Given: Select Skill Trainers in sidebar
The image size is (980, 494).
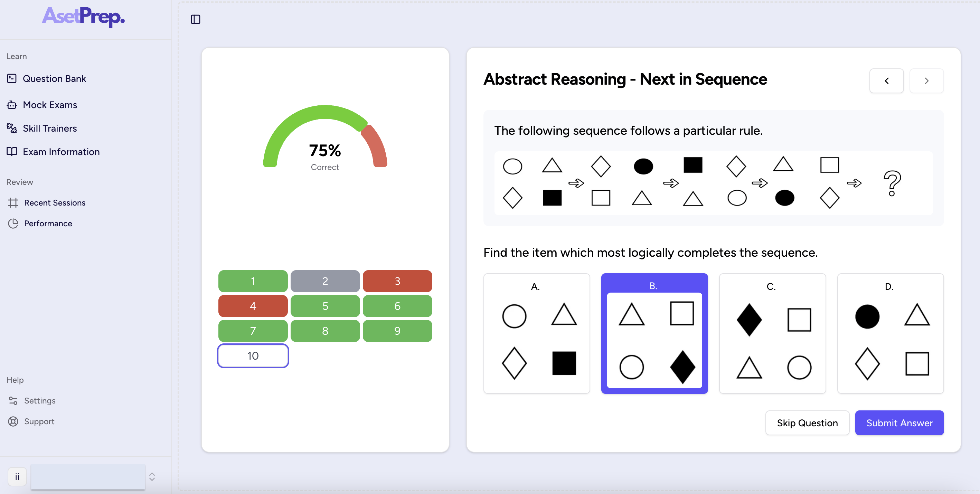Looking at the screenshot, I should point(50,128).
